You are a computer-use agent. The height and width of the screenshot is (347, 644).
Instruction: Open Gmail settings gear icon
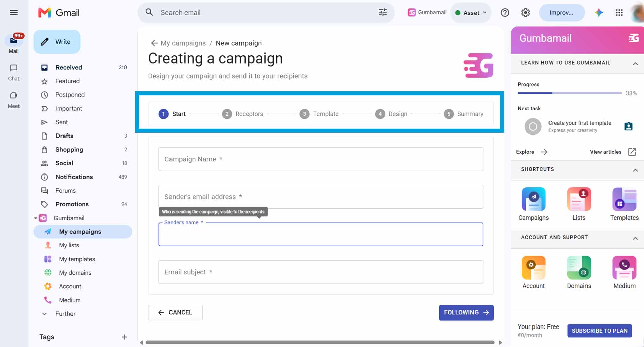525,13
